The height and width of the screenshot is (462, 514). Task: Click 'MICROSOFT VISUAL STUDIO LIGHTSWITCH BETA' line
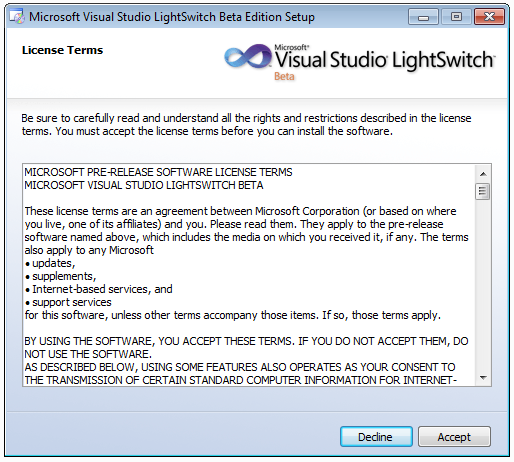(x=144, y=185)
